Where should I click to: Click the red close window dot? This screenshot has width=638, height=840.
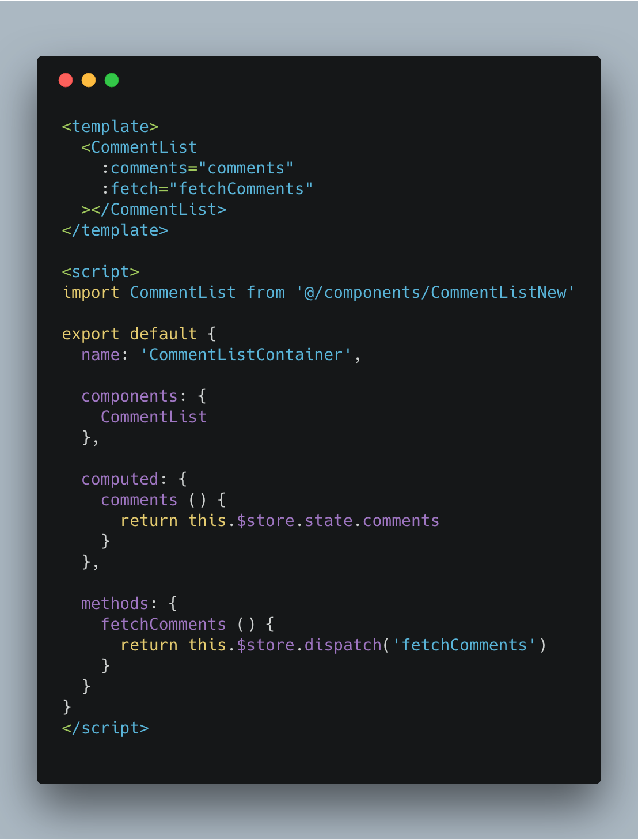pos(66,80)
